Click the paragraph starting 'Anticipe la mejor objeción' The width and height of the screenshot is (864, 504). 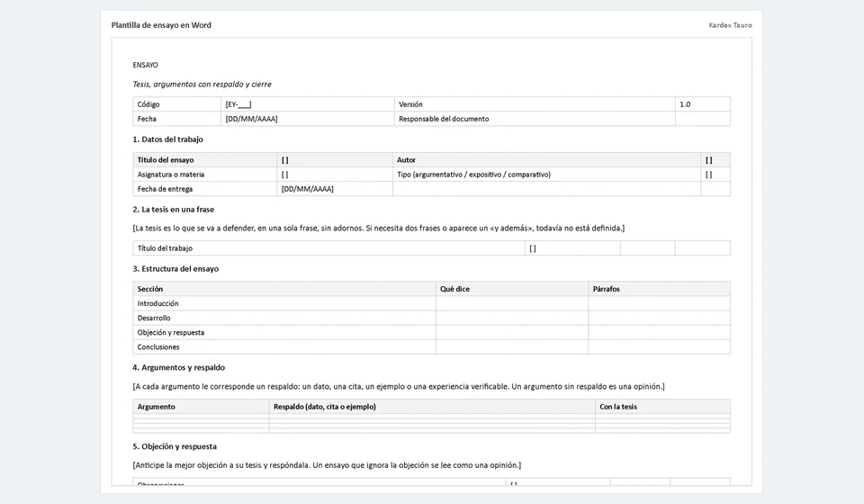327,465
